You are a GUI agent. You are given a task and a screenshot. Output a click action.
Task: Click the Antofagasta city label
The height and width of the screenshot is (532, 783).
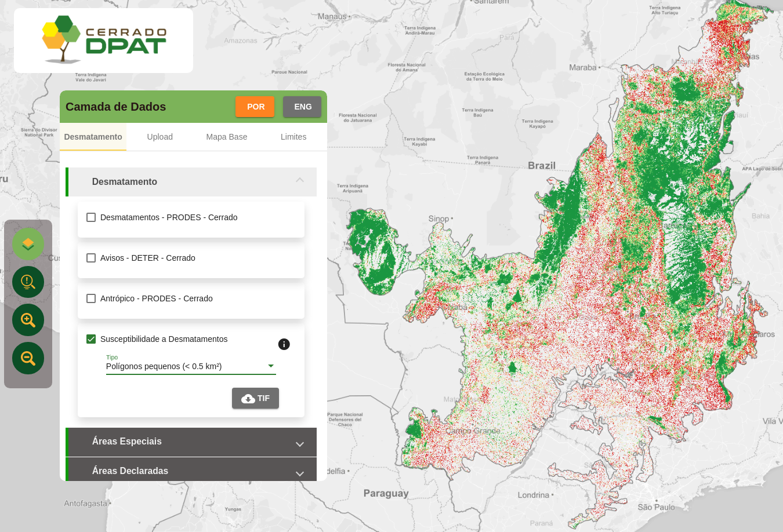pyautogui.click(x=86, y=504)
